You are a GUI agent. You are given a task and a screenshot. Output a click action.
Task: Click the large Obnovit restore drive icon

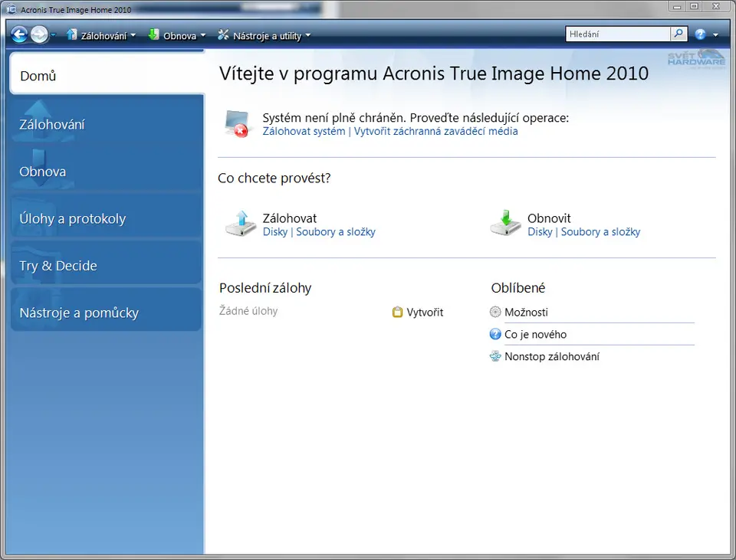[x=505, y=223]
